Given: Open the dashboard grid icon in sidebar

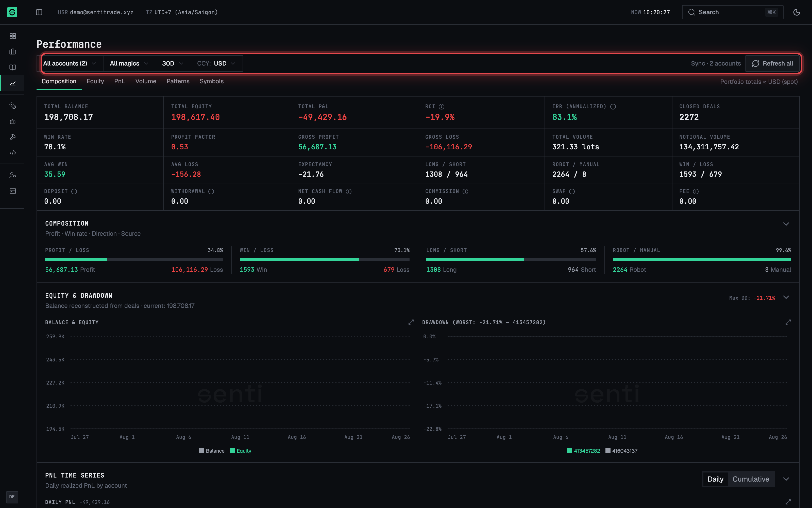Looking at the screenshot, I should 12,36.
